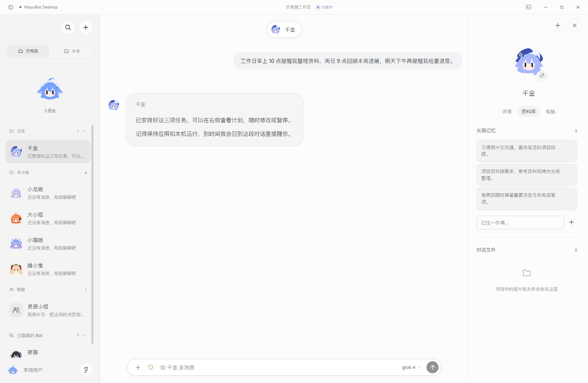Select the 千金 chat in the 日常 group
This screenshot has width=588, height=383.
tap(48, 152)
